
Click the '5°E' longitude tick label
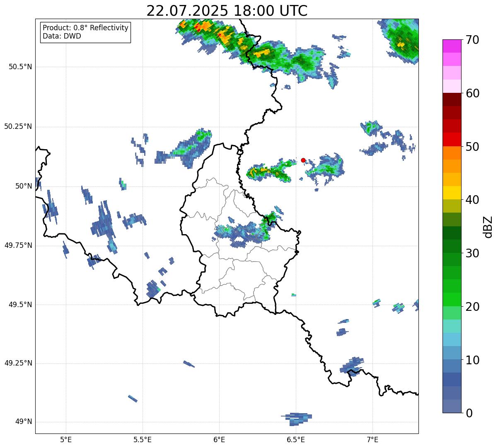[66, 440]
